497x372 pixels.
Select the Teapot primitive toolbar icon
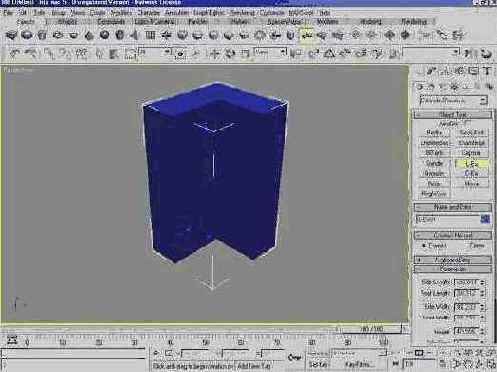pos(73,35)
